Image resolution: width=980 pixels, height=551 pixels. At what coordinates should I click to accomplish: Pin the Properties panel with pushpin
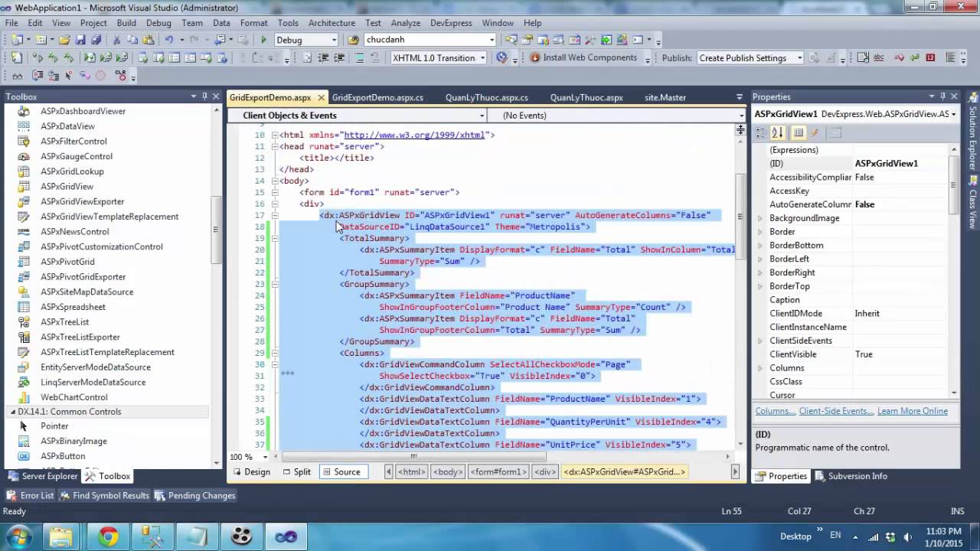pyautogui.click(x=942, y=96)
